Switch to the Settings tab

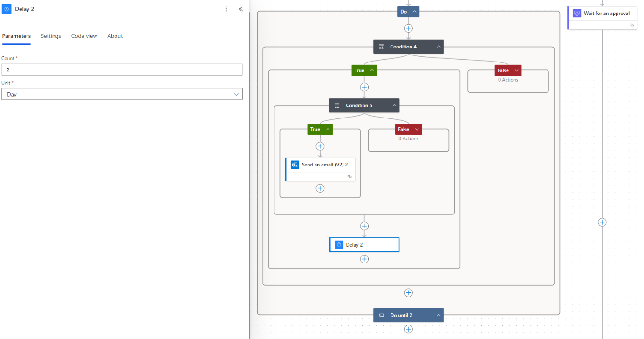click(51, 36)
